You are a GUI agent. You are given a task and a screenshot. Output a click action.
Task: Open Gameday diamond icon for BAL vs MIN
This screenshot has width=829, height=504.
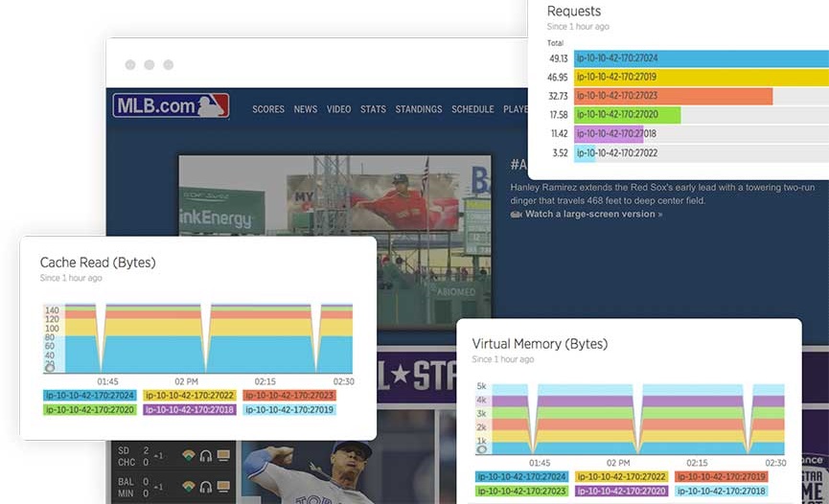tap(188, 486)
